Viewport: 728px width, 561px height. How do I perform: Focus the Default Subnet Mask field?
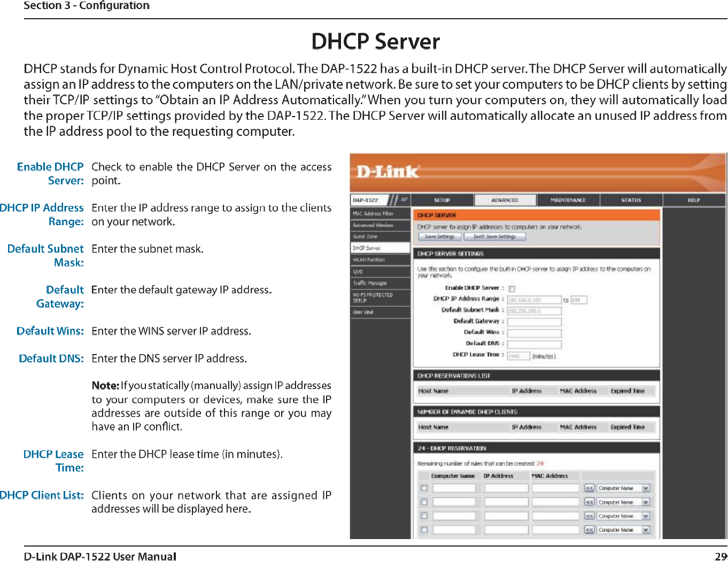534,311
